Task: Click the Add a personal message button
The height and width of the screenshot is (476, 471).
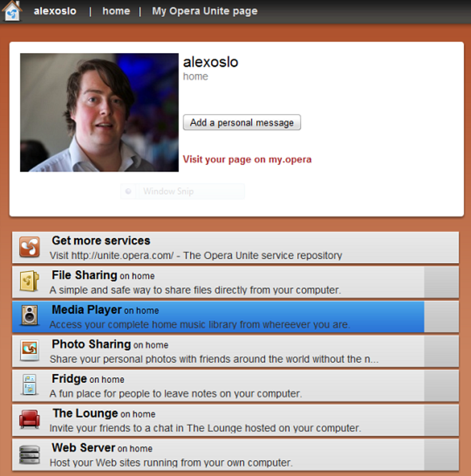Action: click(x=241, y=122)
